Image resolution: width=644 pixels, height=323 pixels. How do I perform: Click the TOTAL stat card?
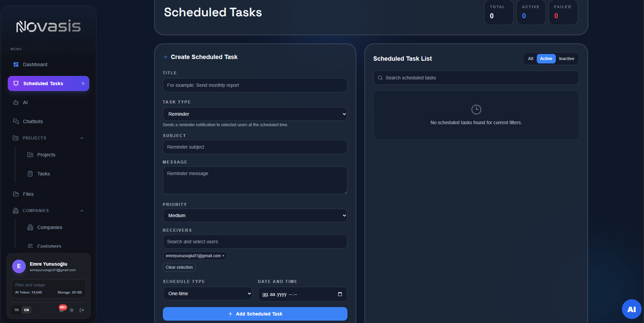[499, 12]
